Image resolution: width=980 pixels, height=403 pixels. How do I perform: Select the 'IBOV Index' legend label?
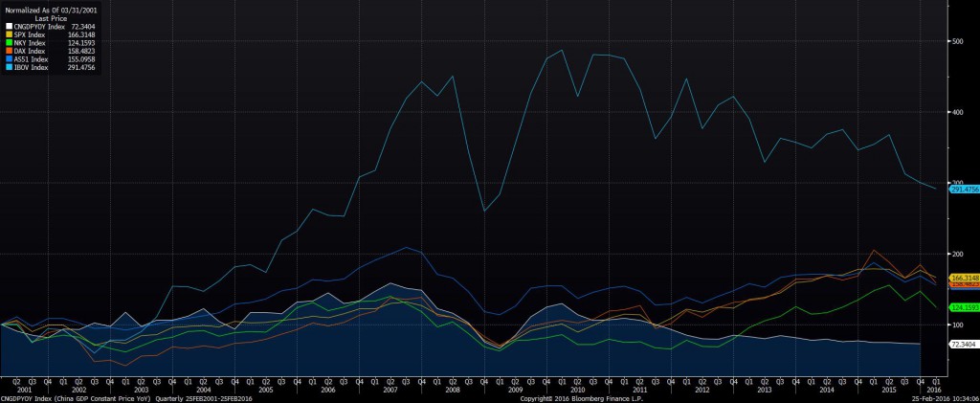pyautogui.click(x=31, y=67)
